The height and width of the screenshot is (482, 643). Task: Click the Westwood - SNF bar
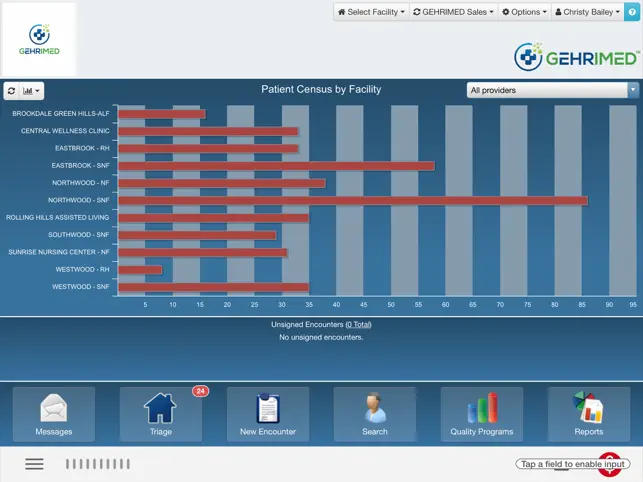coord(213,287)
